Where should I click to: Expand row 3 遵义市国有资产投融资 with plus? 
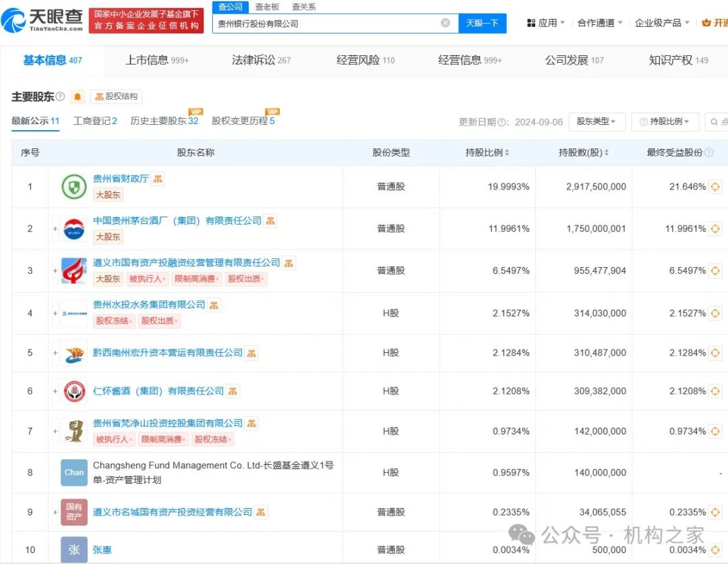click(x=55, y=271)
